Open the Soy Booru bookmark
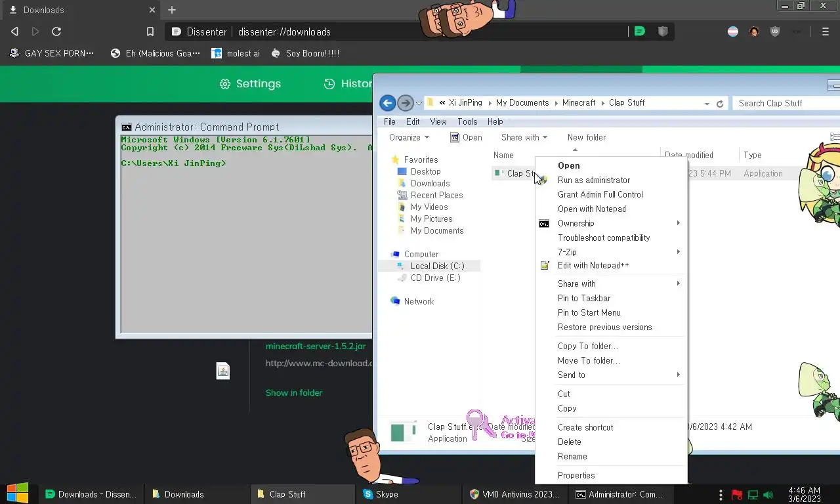The width and height of the screenshot is (840, 504). (x=305, y=53)
